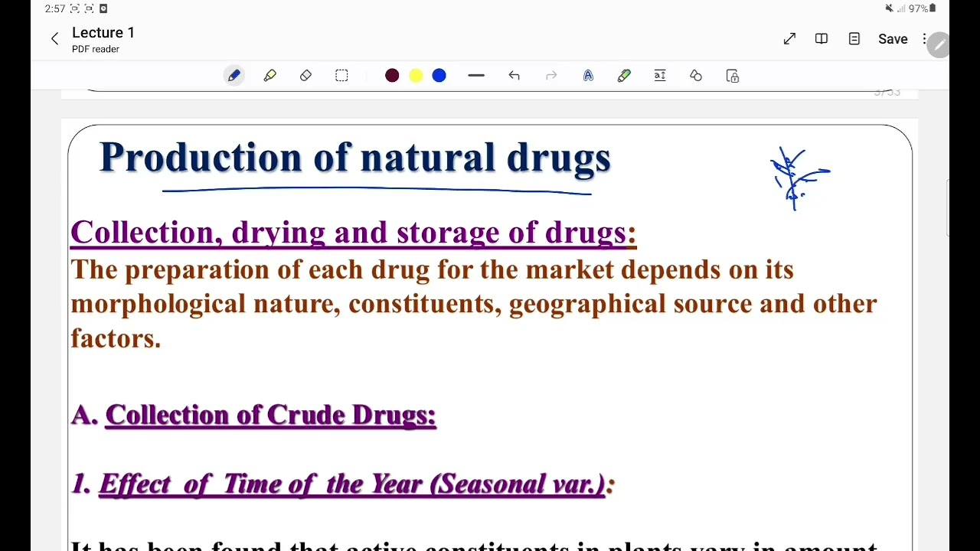Open pen line thickness setting
Image resolution: width=980 pixels, height=551 pixels.
point(476,76)
